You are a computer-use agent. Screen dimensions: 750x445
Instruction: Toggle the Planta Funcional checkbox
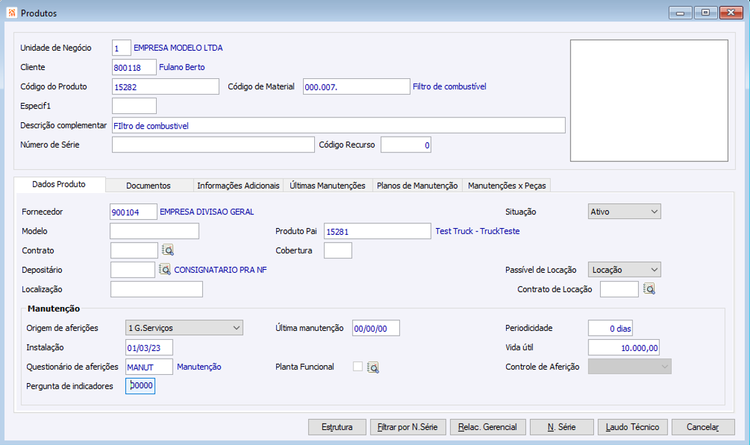tap(358, 367)
